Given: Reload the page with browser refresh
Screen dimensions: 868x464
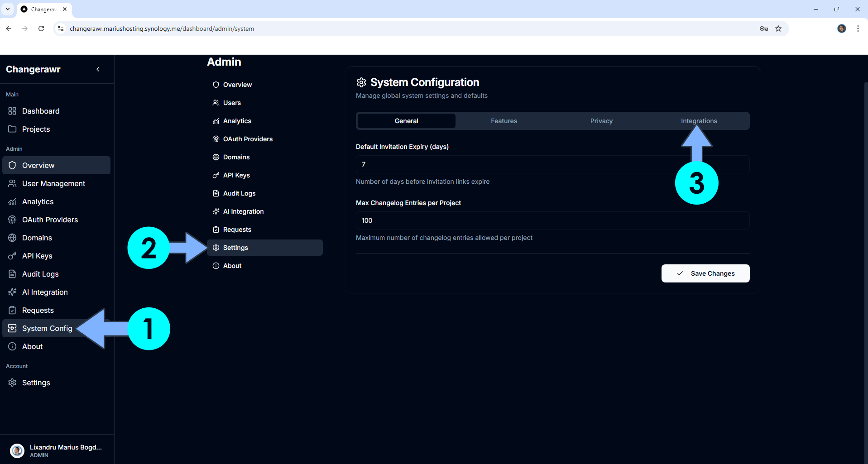Looking at the screenshot, I should click(41, 29).
